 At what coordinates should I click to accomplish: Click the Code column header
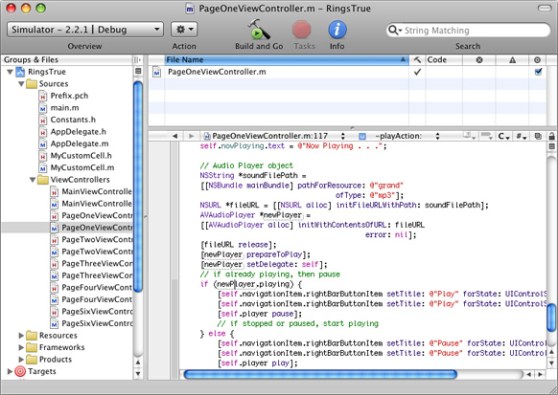click(x=444, y=60)
